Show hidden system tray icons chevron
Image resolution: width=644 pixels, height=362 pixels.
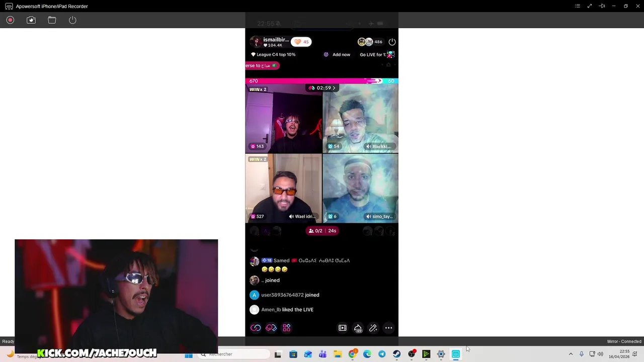[571, 354]
